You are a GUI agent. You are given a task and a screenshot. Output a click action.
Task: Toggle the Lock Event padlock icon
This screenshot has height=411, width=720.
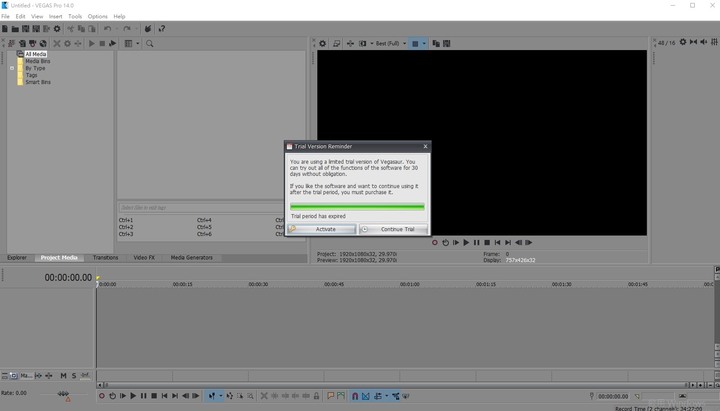point(316,396)
